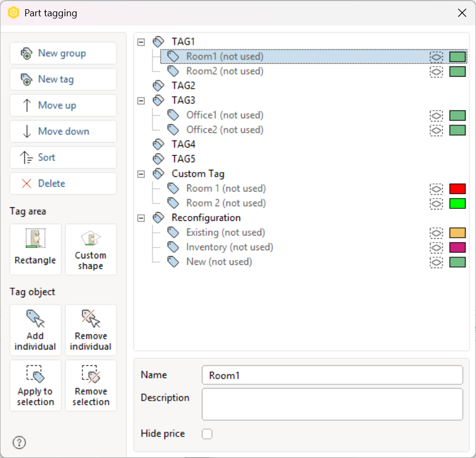This screenshot has height=458, width=476.
Task: Open the color swatch for Office1
Action: (x=458, y=116)
